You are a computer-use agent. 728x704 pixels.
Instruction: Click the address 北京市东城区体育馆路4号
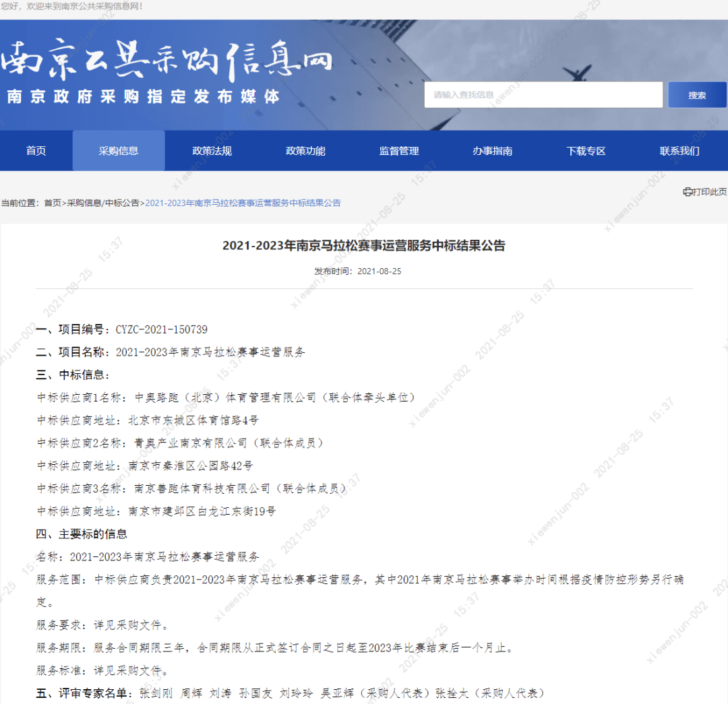pyautogui.click(x=193, y=420)
